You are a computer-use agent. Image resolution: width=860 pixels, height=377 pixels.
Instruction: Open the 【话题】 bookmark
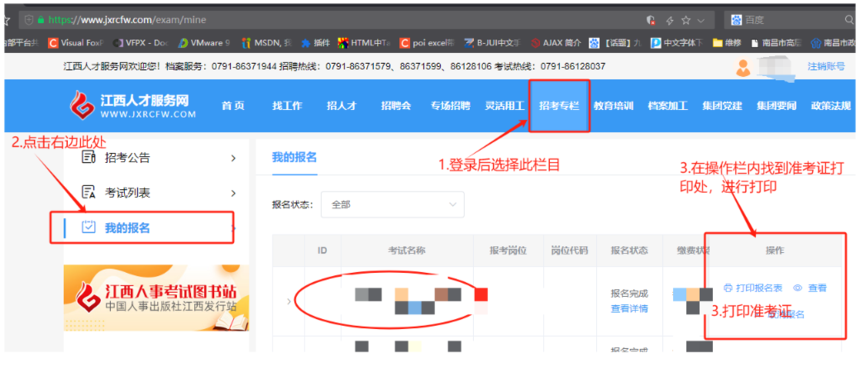click(x=616, y=43)
